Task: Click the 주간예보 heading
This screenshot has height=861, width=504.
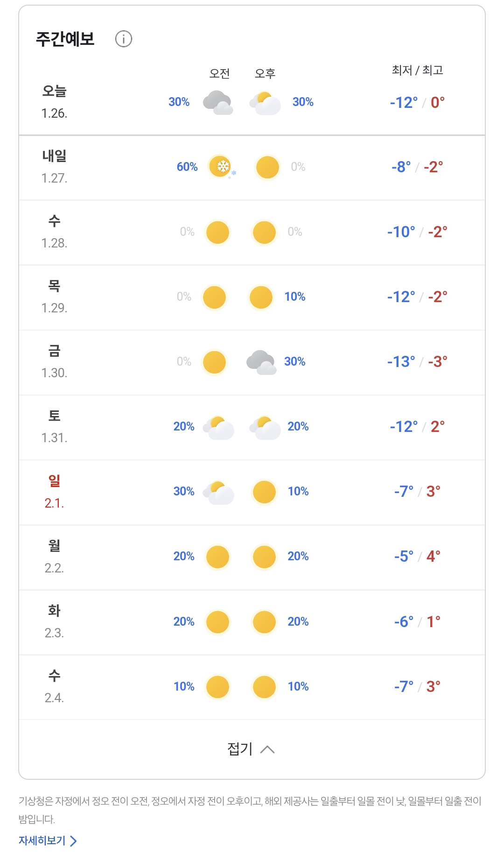Action: tap(65, 39)
